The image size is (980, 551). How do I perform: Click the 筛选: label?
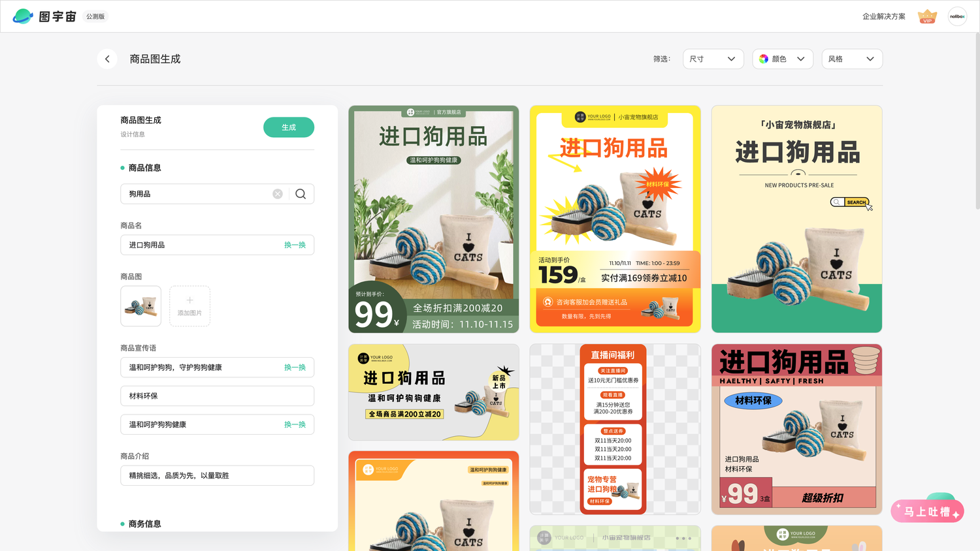click(662, 59)
